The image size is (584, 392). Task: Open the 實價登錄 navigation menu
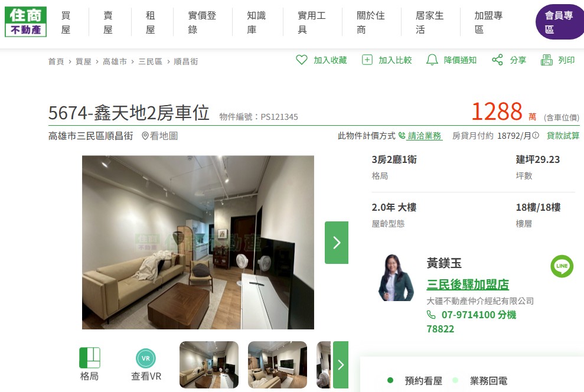pos(202,22)
